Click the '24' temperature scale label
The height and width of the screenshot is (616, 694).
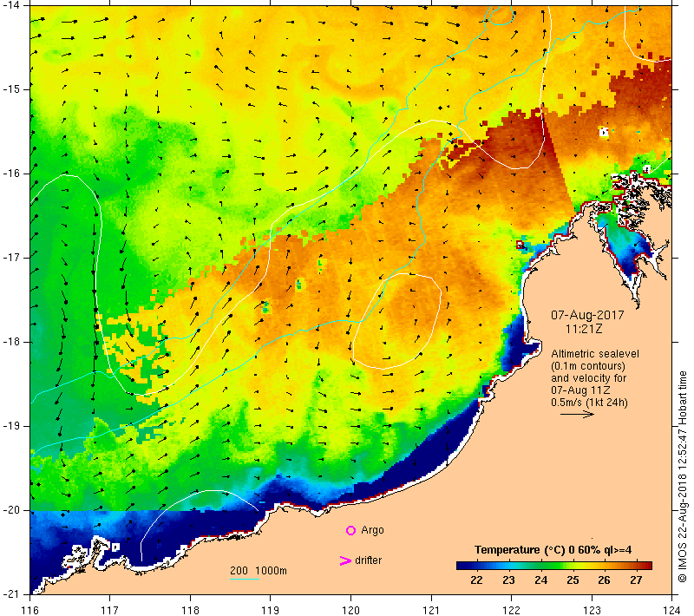(x=540, y=580)
